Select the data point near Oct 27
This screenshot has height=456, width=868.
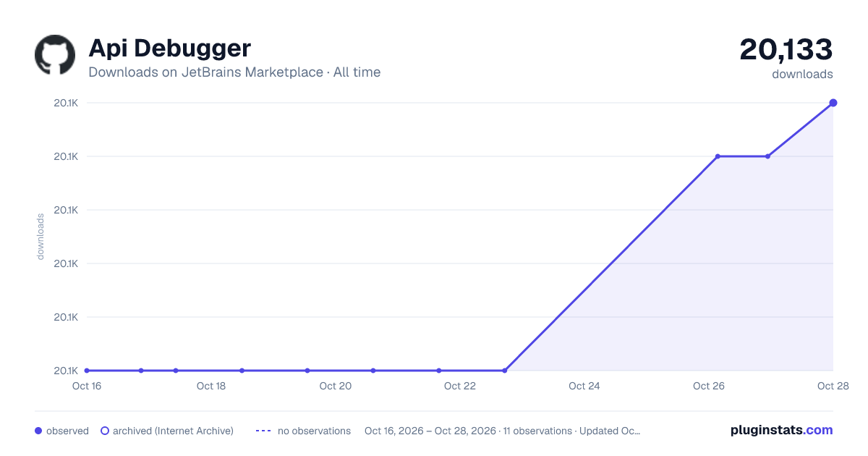767,156
